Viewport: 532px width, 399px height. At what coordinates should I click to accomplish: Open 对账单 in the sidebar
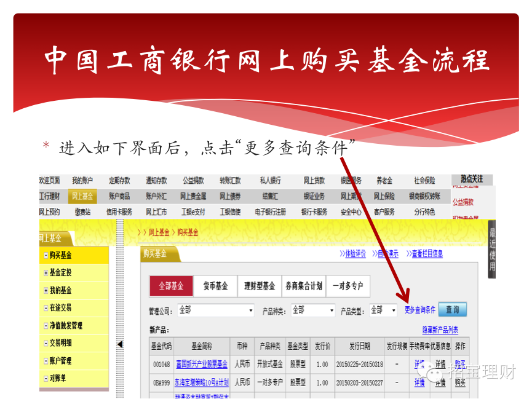click(58, 378)
